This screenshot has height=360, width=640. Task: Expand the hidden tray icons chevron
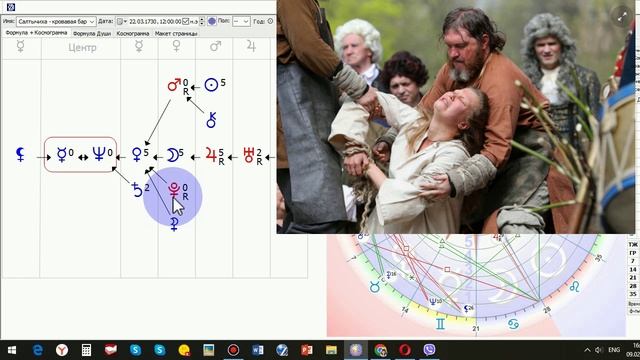[587, 350]
